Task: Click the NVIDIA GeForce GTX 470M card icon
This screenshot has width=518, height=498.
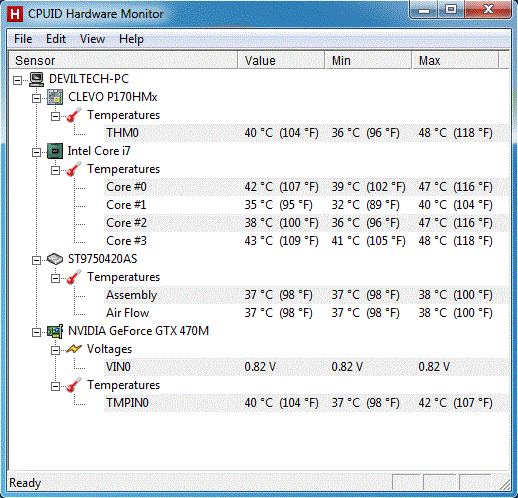Action: (x=55, y=331)
